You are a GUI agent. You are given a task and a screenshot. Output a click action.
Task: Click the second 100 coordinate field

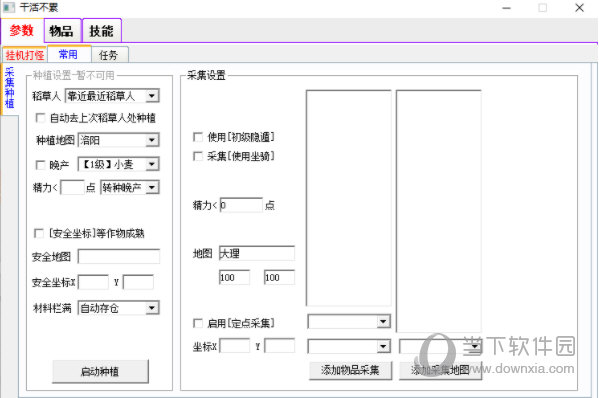tap(279, 277)
